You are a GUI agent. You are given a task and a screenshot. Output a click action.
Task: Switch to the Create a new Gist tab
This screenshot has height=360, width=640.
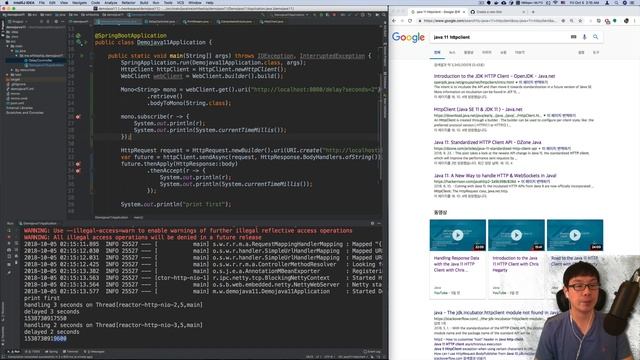pyautogui.click(x=497, y=12)
